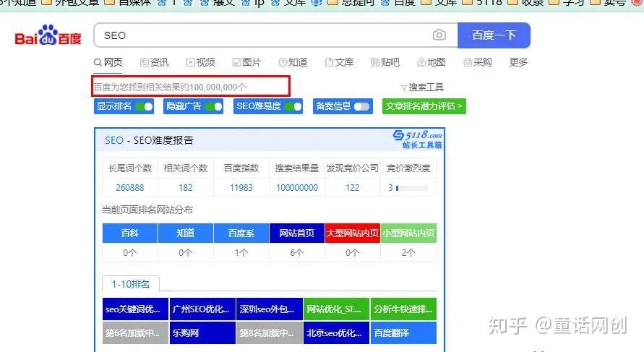The image size is (644, 352).
Task: Toggle the 隐藏广告 switch
Action: [214, 106]
